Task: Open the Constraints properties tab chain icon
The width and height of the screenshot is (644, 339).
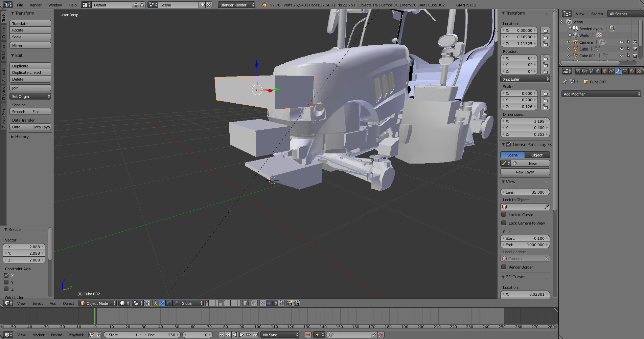Action: coord(612,71)
